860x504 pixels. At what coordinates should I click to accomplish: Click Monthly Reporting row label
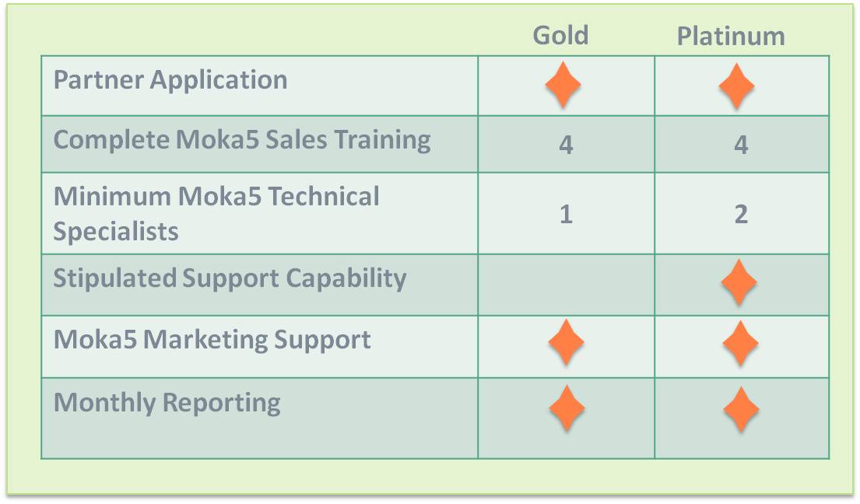point(167,403)
